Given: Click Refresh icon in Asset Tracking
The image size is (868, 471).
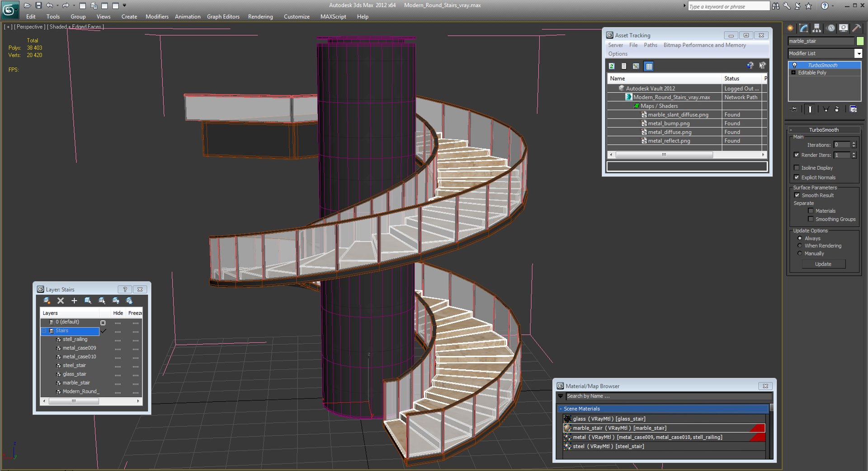Looking at the screenshot, I should click(x=612, y=66).
